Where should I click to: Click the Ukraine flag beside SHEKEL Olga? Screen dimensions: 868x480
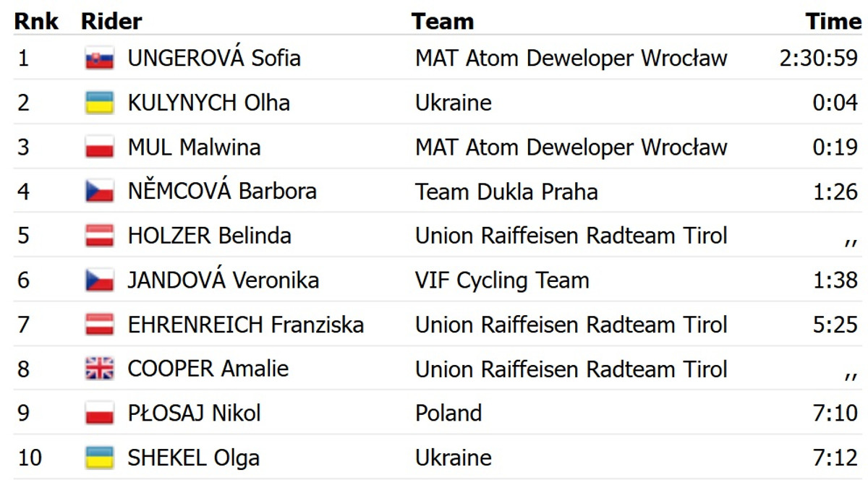tap(99, 458)
